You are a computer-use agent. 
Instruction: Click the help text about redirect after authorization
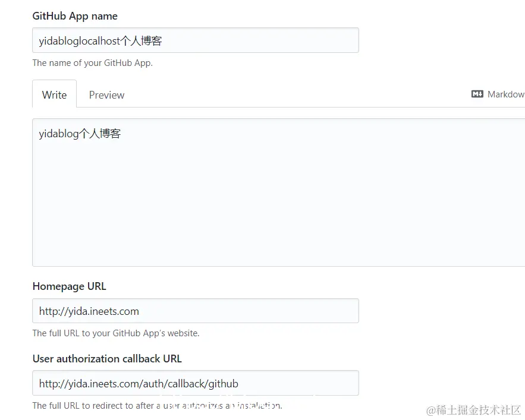(158, 406)
